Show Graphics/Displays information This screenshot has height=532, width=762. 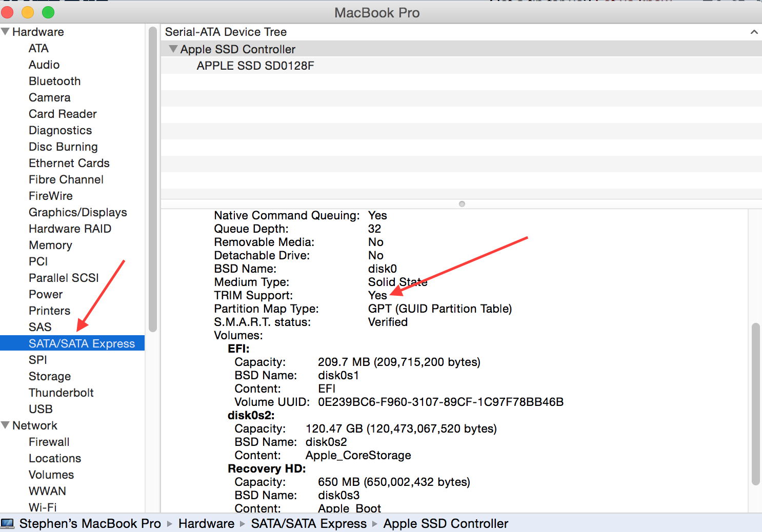coord(78,212)
